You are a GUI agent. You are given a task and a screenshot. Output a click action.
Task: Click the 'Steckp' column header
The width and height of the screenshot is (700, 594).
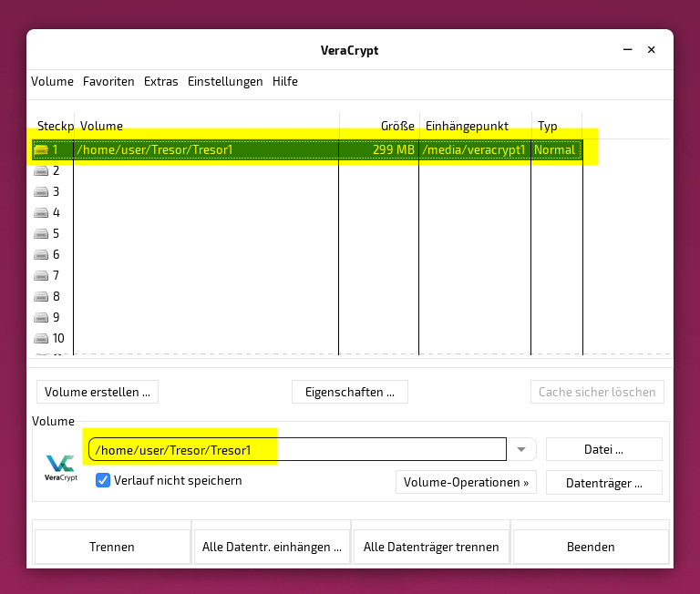(55, 127)
